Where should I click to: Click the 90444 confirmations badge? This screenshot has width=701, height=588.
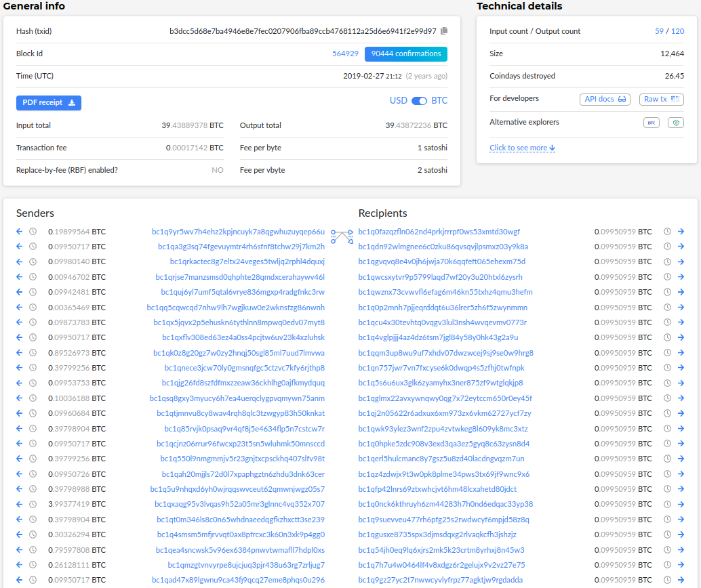406,54
